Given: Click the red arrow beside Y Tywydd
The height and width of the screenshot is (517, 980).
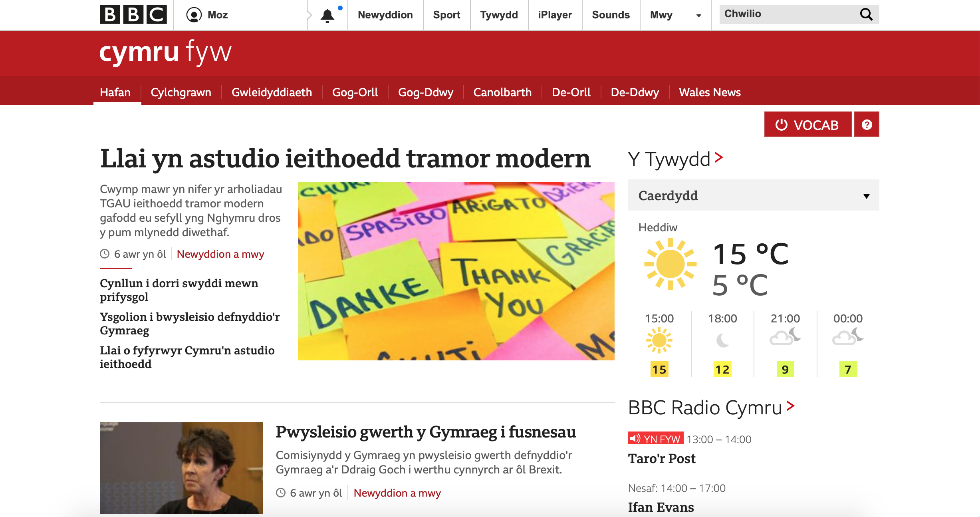Looking at the screenshot, I should [x=719, y=157].
